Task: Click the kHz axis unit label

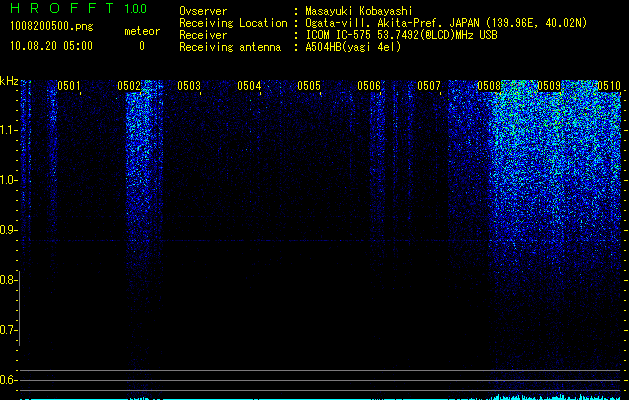Action: coord(9,81)
